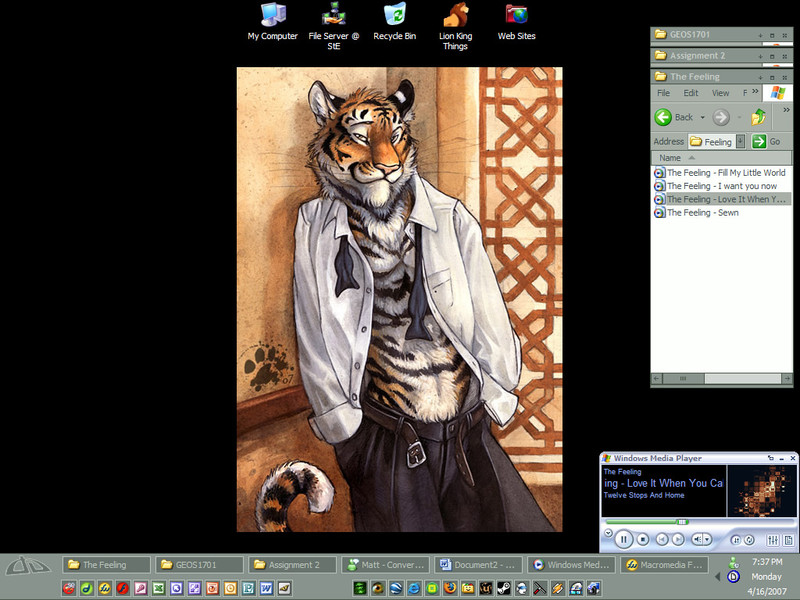Click the Go button beside the Address bar

tap(766, 141)
